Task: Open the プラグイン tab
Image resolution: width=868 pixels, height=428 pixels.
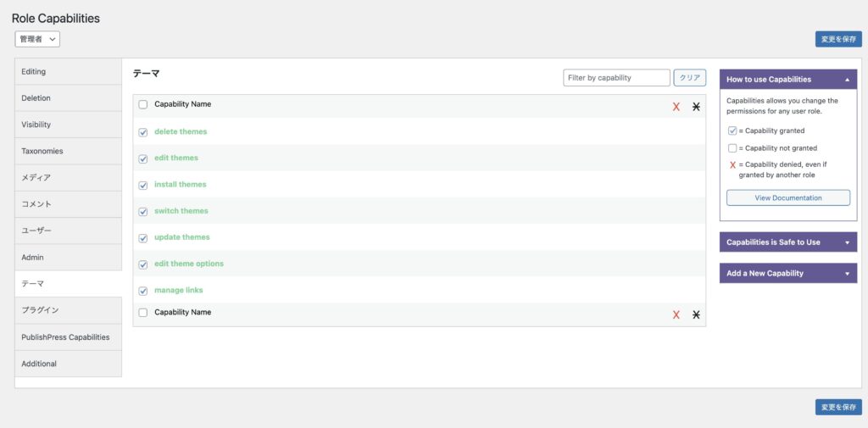Action: point(68,310)
